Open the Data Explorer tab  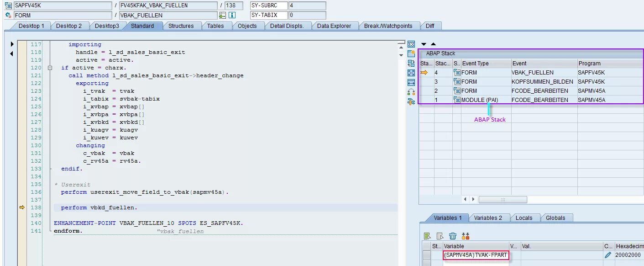click(334, 26)
